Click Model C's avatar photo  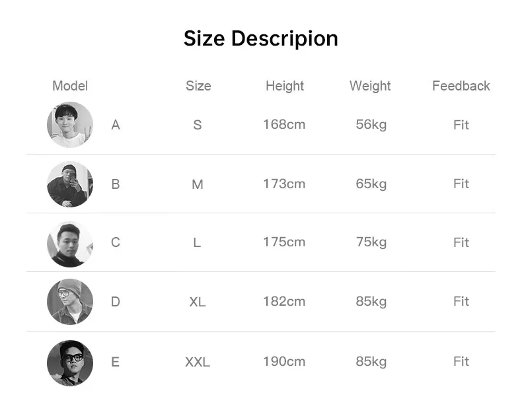tap(70, 244)
